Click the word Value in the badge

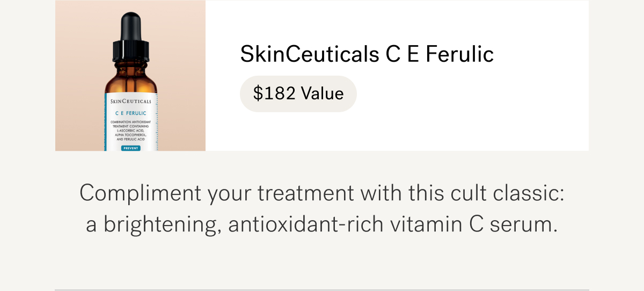pos(322,94)
